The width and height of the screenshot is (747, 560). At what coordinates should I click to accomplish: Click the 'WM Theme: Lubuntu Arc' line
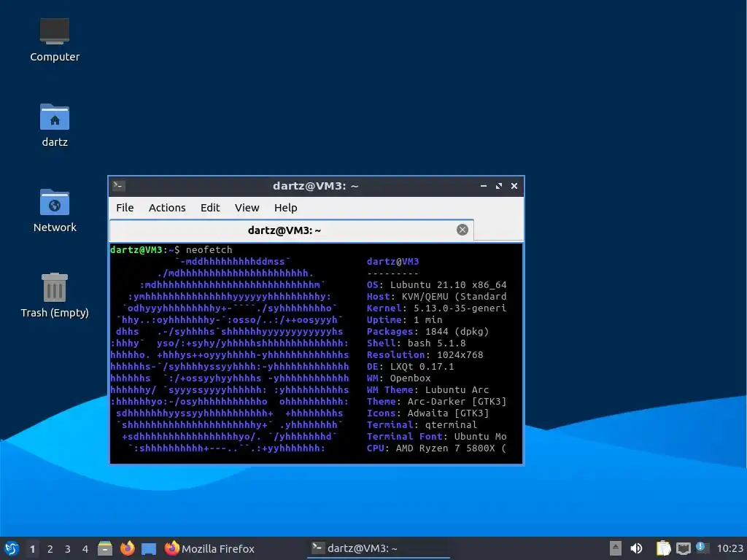coord(427,389)
